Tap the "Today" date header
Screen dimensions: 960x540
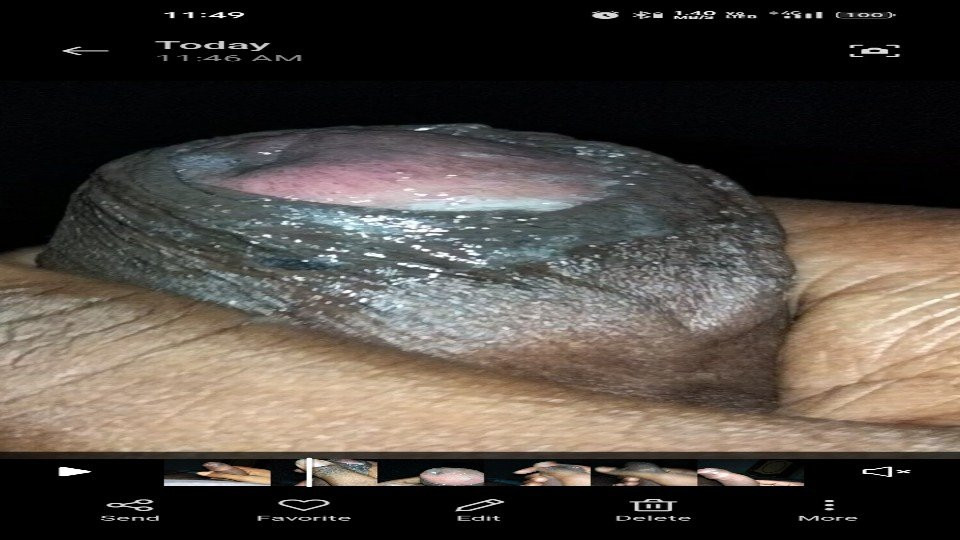[x=213, y=44]
